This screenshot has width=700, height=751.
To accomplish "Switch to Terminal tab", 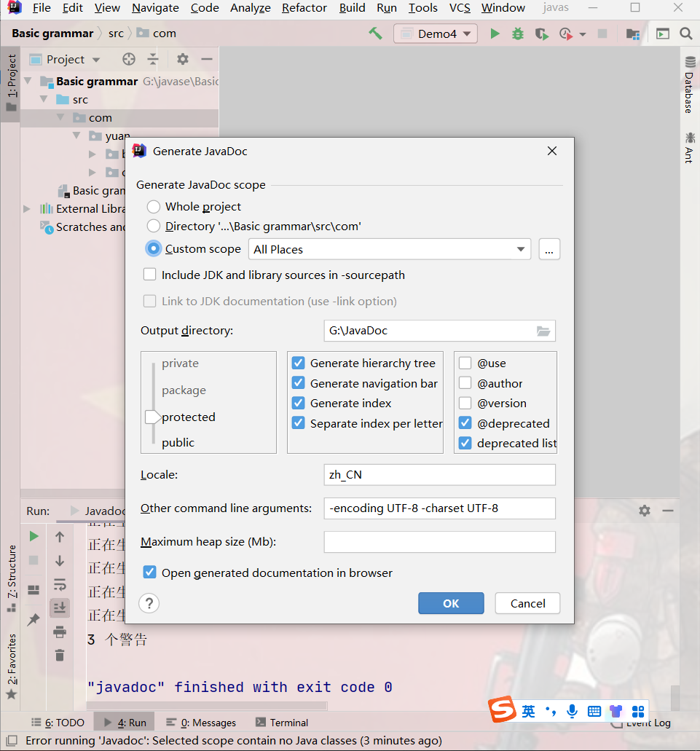I will [282, 723].
